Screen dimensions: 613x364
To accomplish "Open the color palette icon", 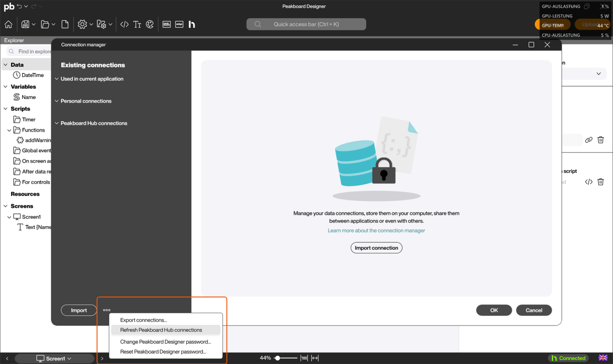I will coord(150,24).
